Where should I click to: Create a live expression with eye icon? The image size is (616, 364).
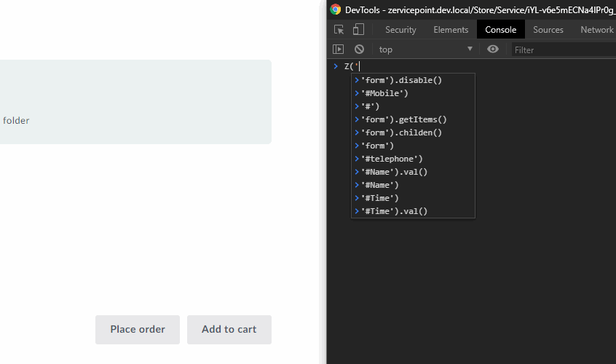(493, 50)
